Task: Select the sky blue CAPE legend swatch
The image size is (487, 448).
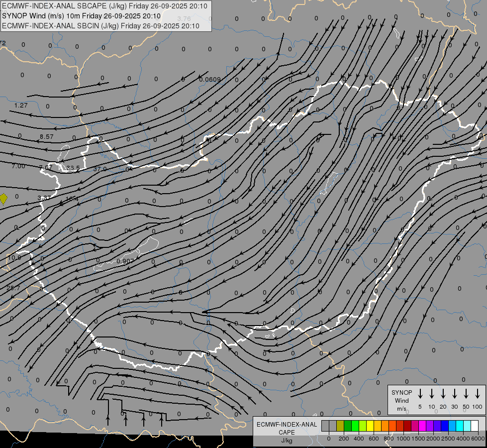Action: pos(452,426)
